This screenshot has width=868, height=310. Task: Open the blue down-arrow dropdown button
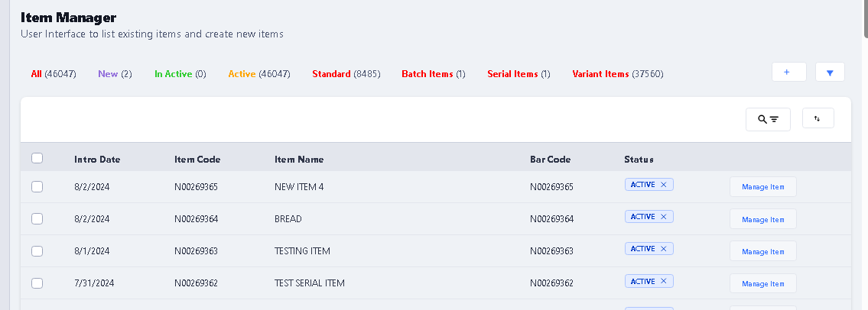pos(830,72)
